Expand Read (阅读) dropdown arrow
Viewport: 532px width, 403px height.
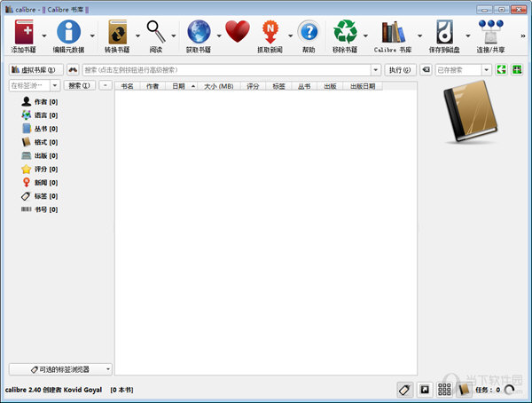point(174,36)
